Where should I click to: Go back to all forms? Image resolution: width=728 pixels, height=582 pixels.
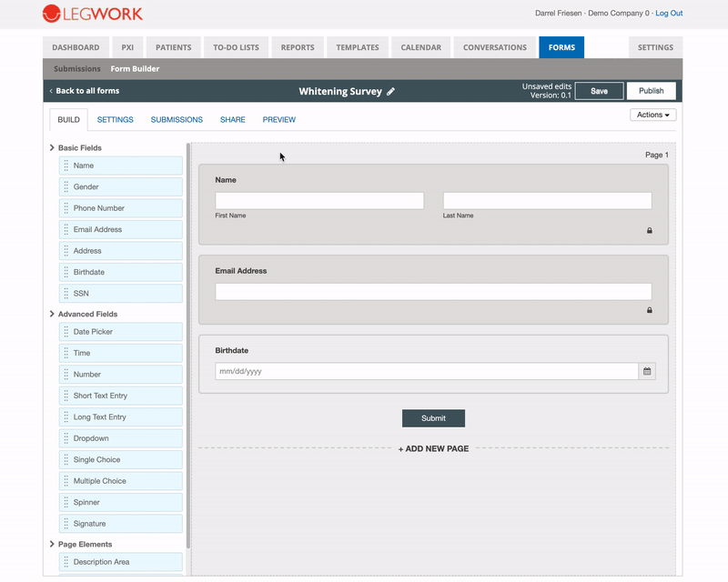tap(85, 91)
